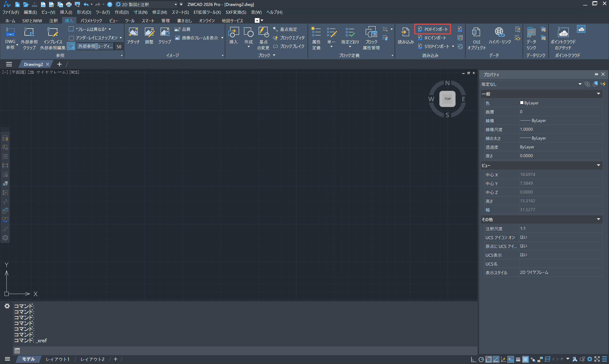Switch to the パラメトリック ribbon tab
Screen dimensions: 609x364
(91, 21)
